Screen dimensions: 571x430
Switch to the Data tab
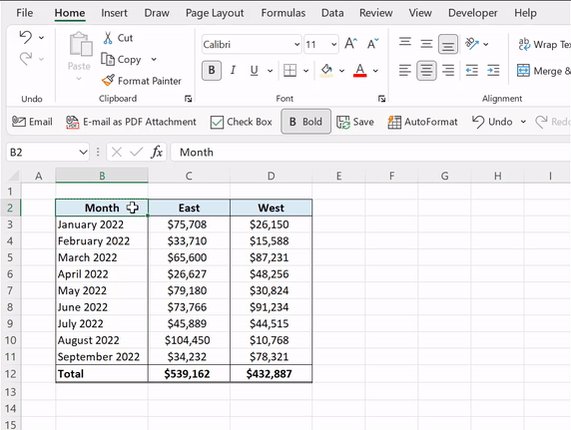tap(332, 13)
